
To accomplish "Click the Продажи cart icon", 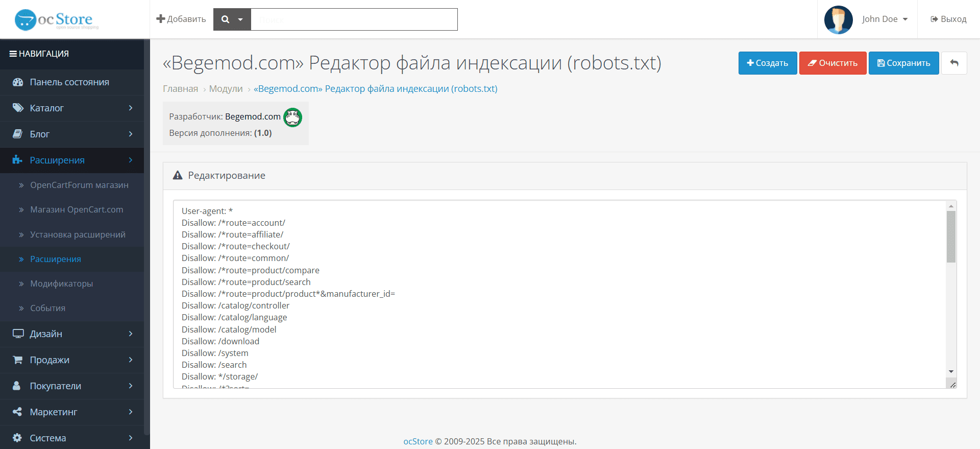I will [x=18, y=360].
